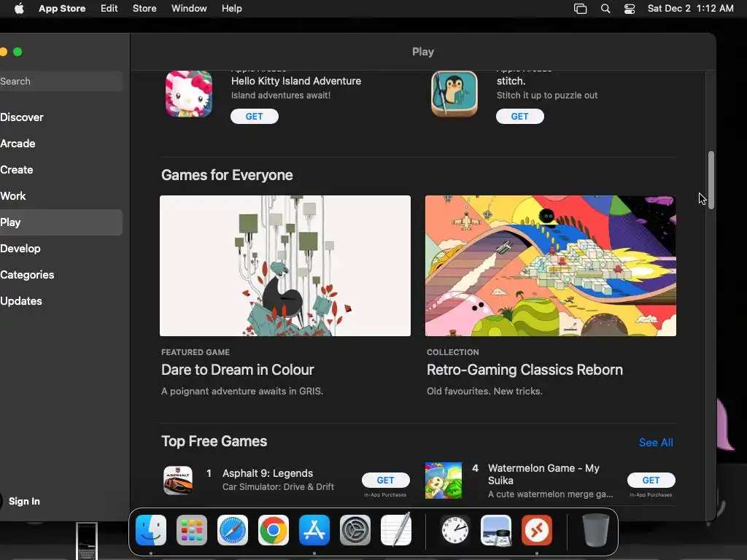
Task: Open Finder from the Dock
Action: pos(151,530)
